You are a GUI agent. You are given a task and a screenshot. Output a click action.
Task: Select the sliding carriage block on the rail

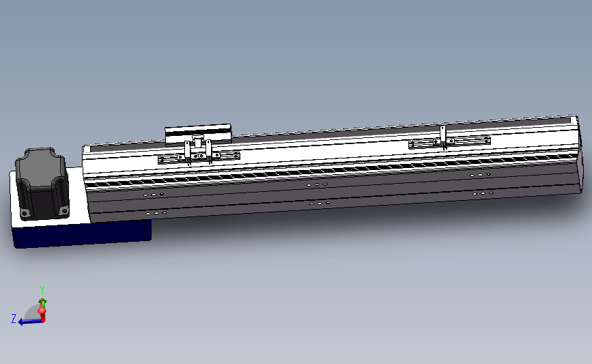(x=198, y=134)
